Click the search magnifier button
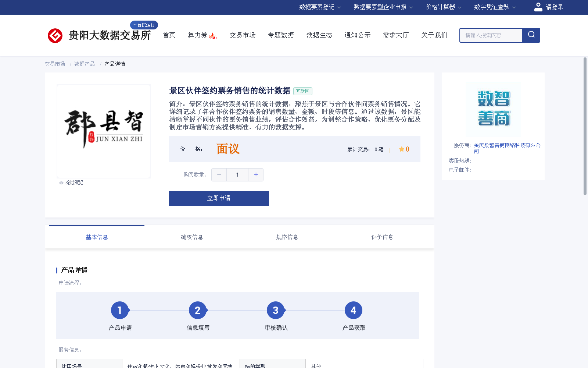The height and width of the screenshot is (368, 588). click(531, 35)
